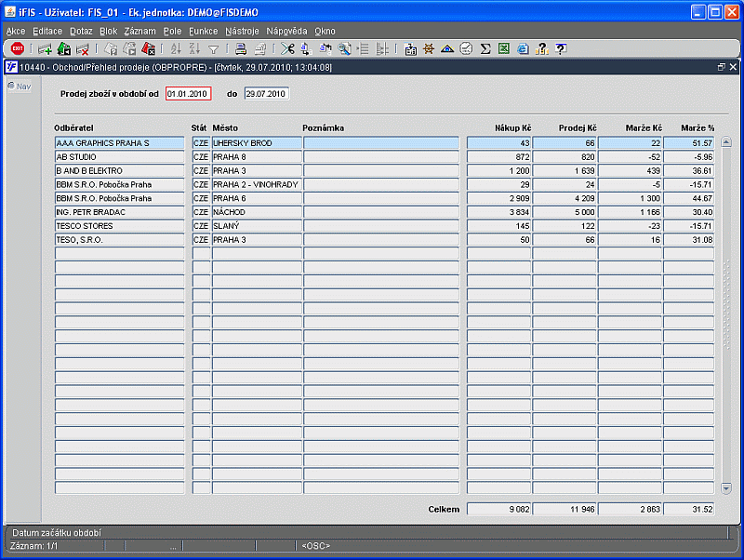Select the B AND B ELEKTRO cell
This screenshot has width=744, height=560.
(120, 171)
